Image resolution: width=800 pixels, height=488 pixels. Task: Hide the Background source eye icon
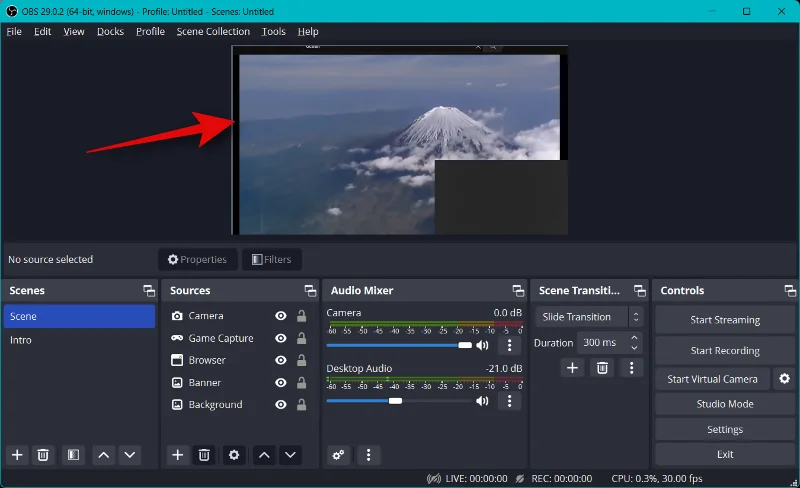coord(281,405)
